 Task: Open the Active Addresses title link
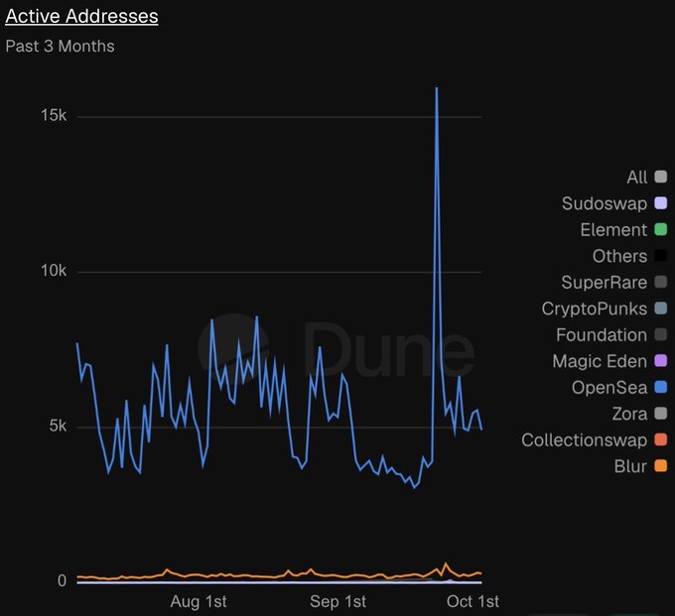coord(81,16)
